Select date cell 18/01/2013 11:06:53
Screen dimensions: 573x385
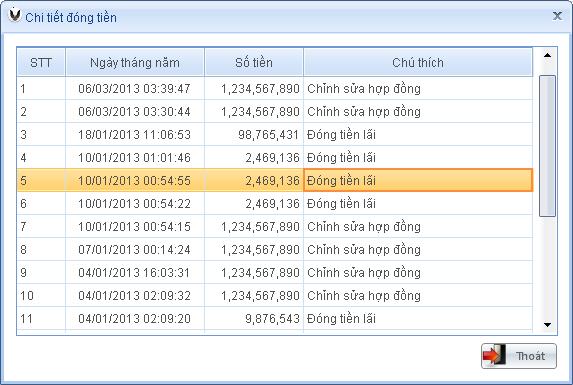[x=134, y=134]
